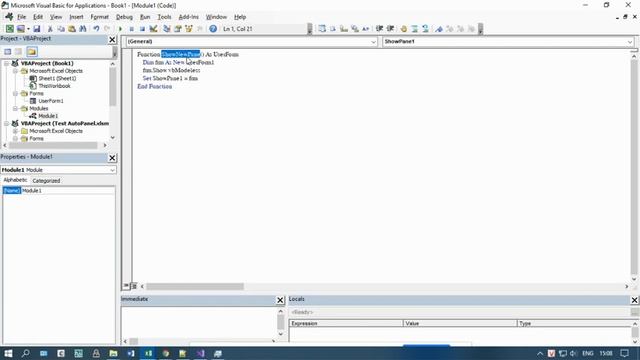Image resolution: width=640 pixels, height=360 pixels.
Task: Select ThisWorkbook in project tree
Action: coord(54,86)
